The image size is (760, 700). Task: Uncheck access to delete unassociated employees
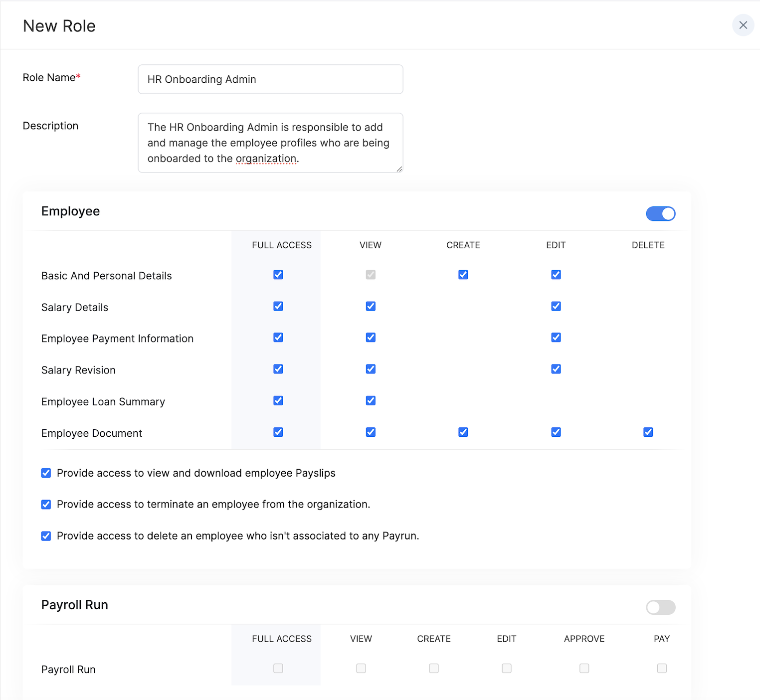(x=46, y=535)
